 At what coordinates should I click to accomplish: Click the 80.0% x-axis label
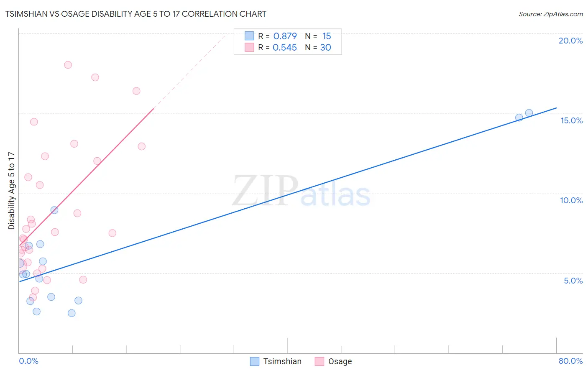pyautogui.click(x=570, y=361)
